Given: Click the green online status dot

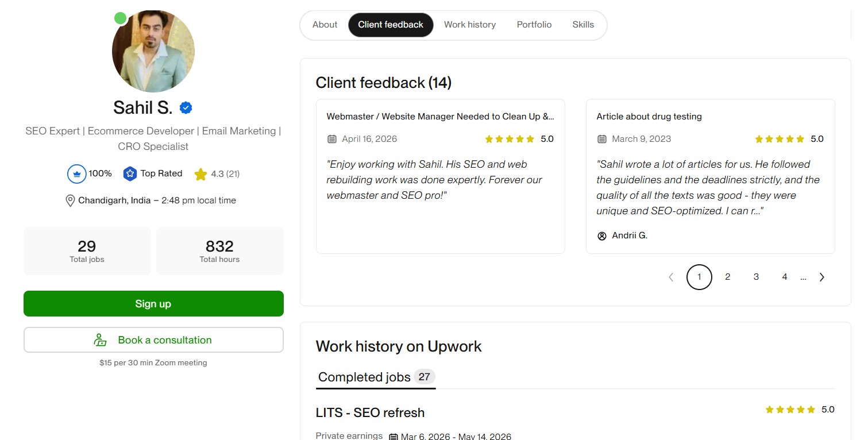Looking at the screenshot, I should click(x=120, y=18).
